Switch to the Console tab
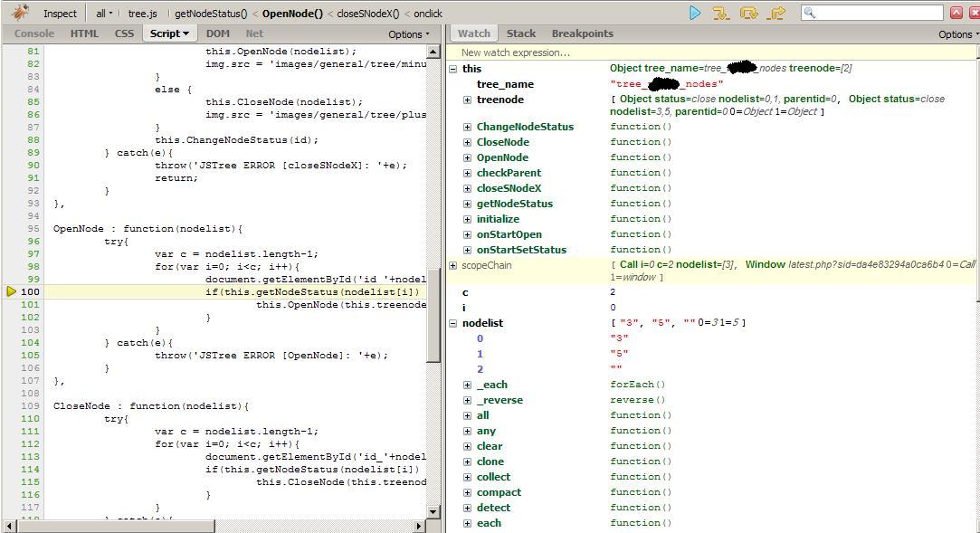 [34, 33]
